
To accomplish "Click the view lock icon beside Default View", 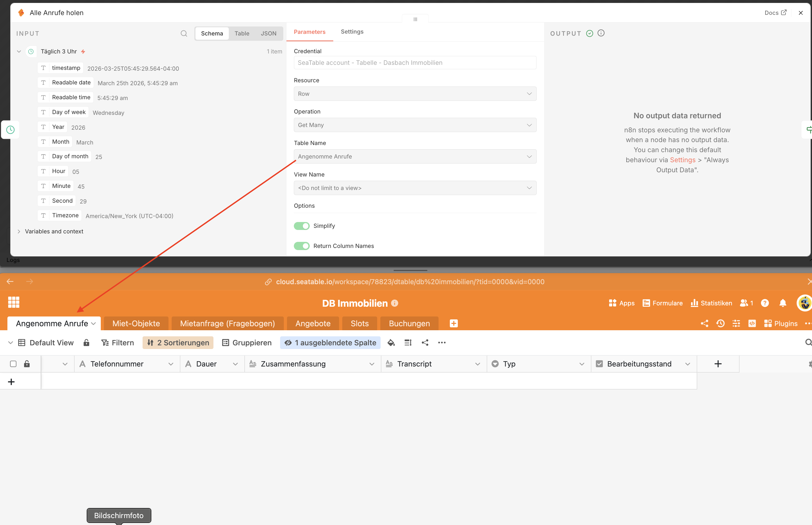I will click(x=86, y=343).
